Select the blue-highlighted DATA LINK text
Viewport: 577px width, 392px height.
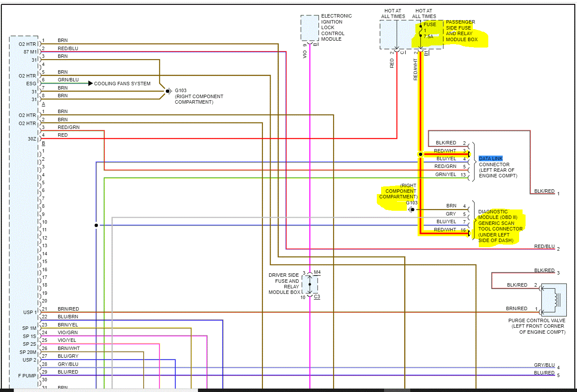491,159
